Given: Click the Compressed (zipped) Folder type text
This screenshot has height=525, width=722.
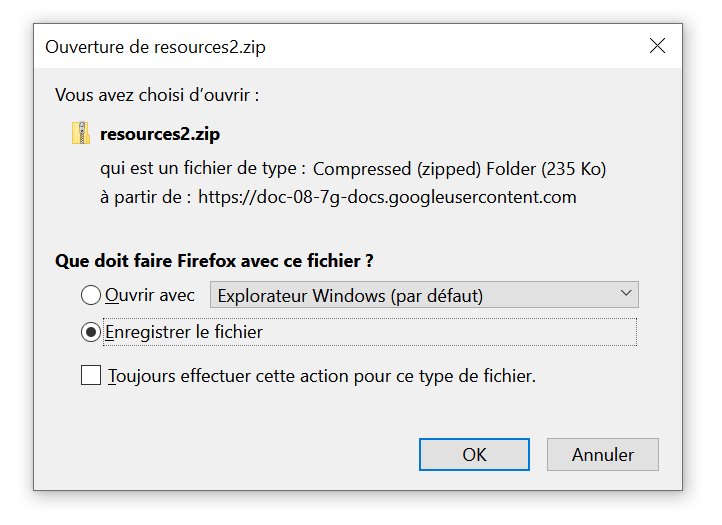Looking at the screenshot, I should click(x=460, y=169).
